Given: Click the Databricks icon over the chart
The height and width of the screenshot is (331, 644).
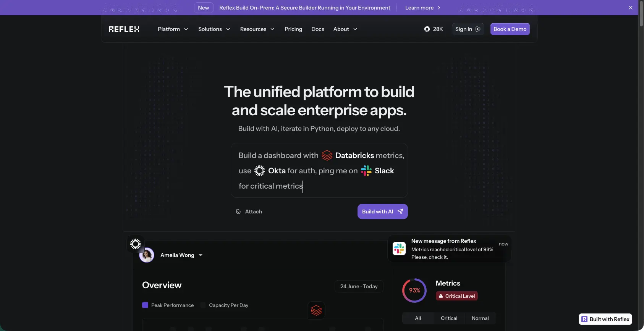Looking at the screenshot, I should pyautogui.click(x=316, y=310).
